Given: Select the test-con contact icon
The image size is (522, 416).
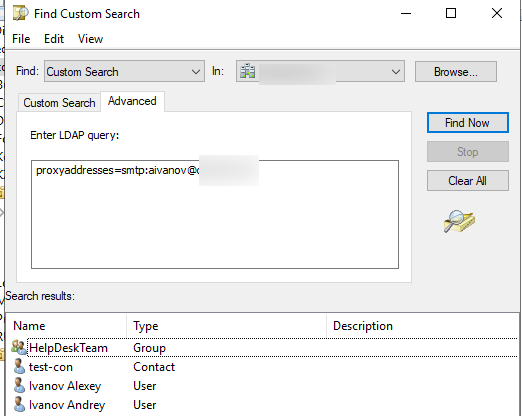Looking at the screenshot, I should pyautogui.click(x=19, y=366).
